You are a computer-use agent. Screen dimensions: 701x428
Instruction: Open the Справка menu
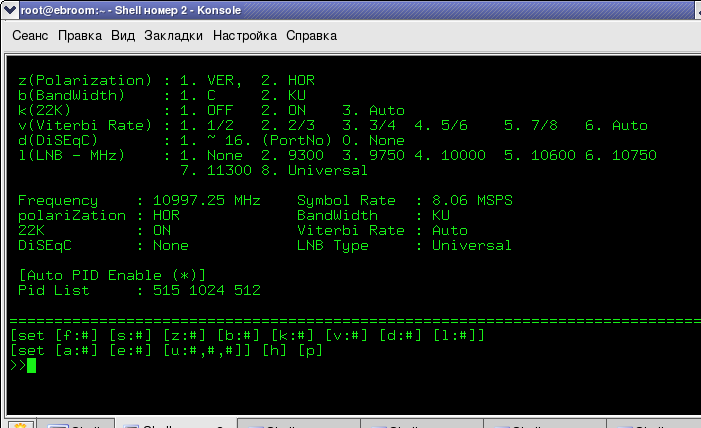pos(311,36)
